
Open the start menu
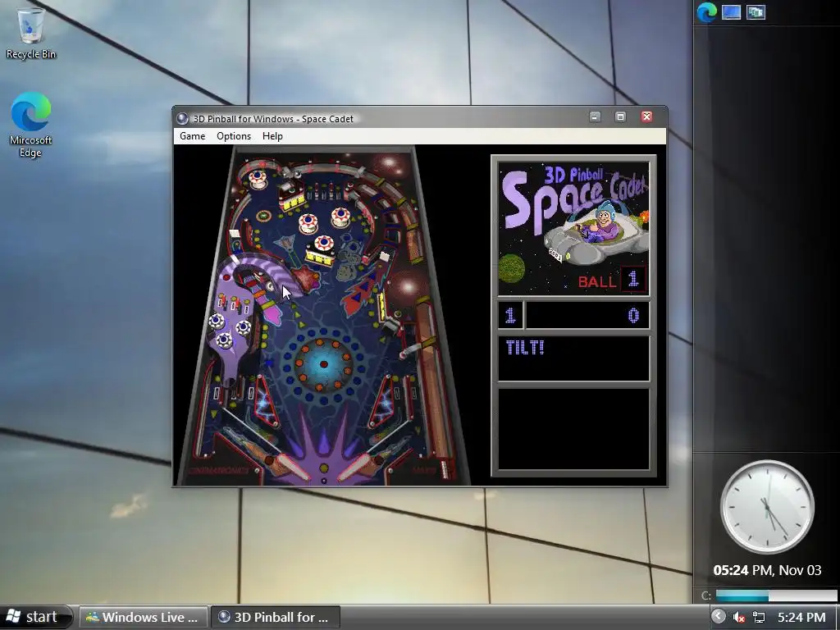tap(36, 617)
